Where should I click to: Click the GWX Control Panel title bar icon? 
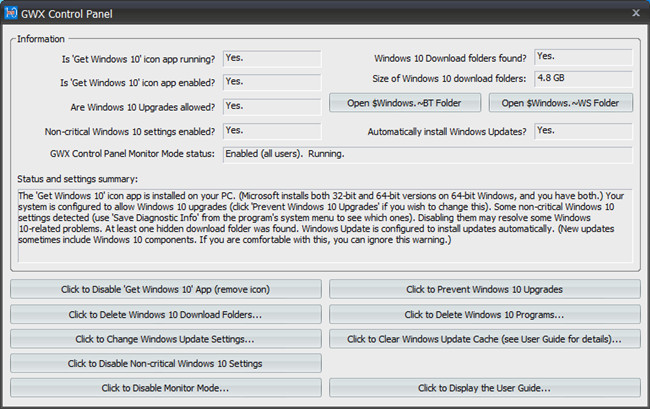pos(11,13)
